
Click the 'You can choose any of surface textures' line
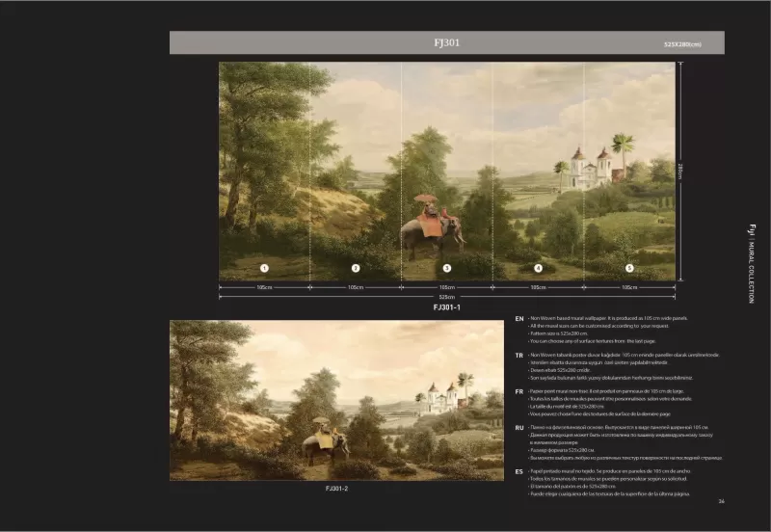point(592,341)
